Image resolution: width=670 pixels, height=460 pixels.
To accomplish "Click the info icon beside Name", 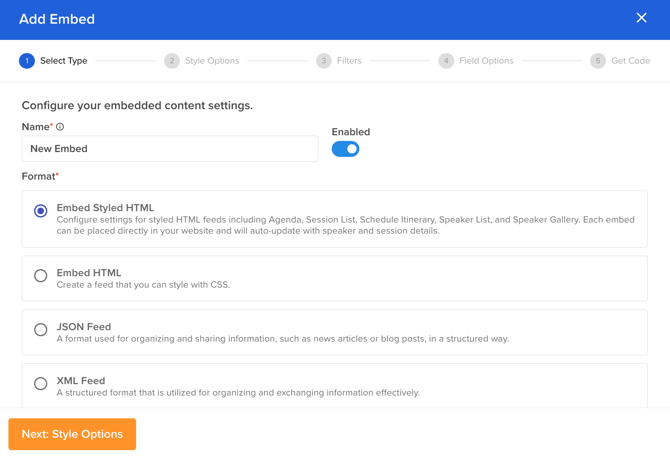I will (x=60, y=127).
